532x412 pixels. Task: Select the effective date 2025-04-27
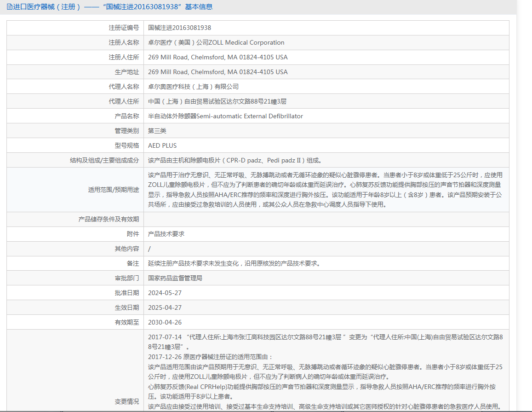point(165,308)
